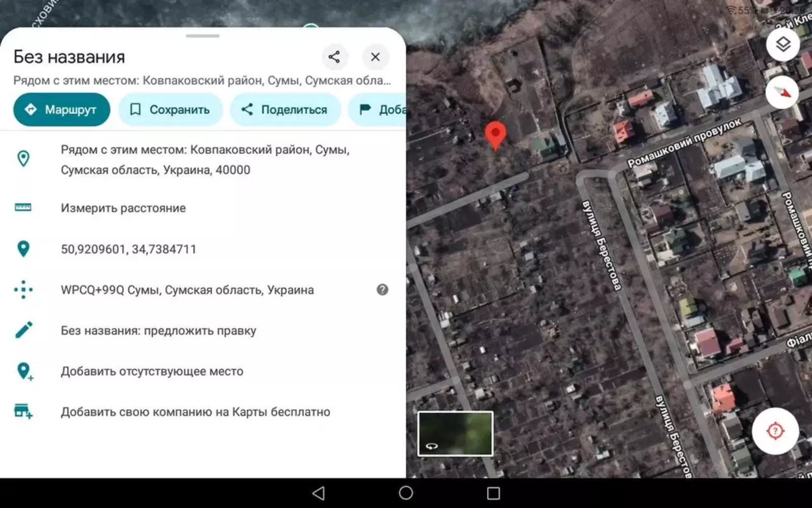Viewport: 812px width, 508px height.
Task: Tap the plus code dots icon
Action: [x=23, y=290]
